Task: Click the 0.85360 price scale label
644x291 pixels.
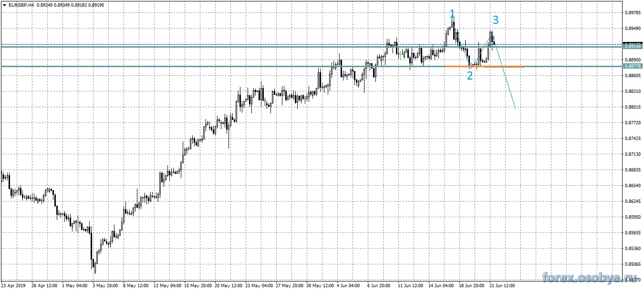Action: 633,249
